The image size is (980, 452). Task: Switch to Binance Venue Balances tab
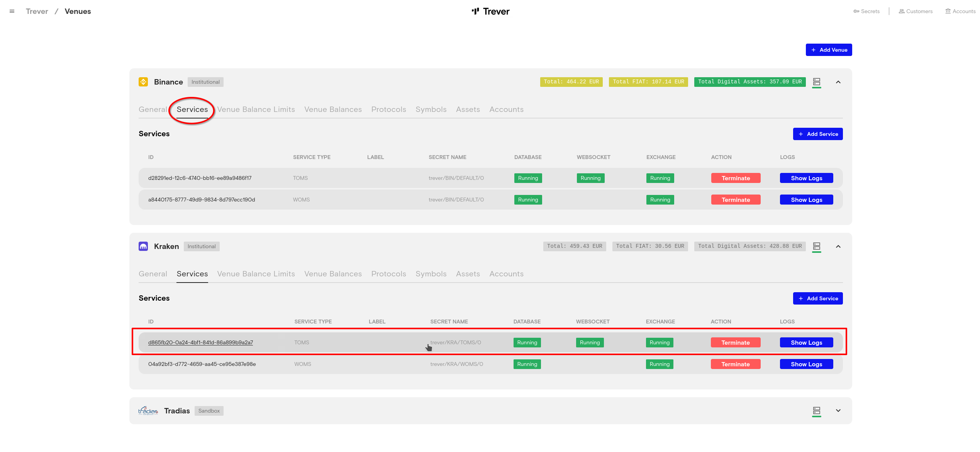(x=333, y=109)
